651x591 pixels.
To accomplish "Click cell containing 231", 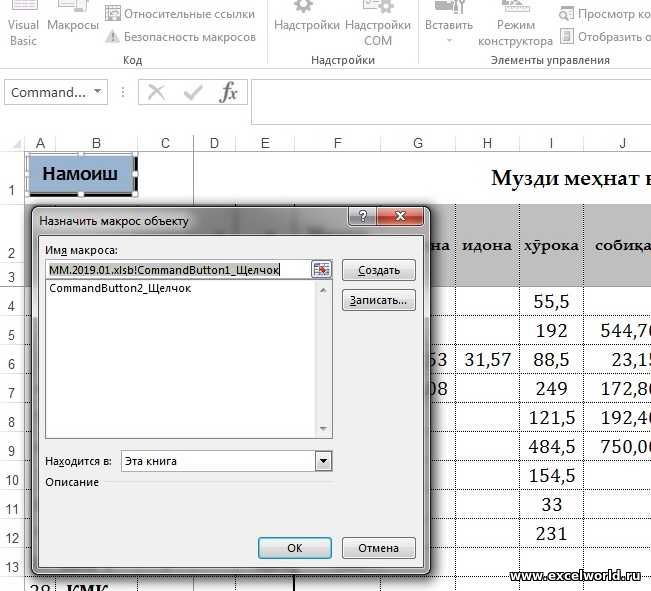I will click(551, 534).
